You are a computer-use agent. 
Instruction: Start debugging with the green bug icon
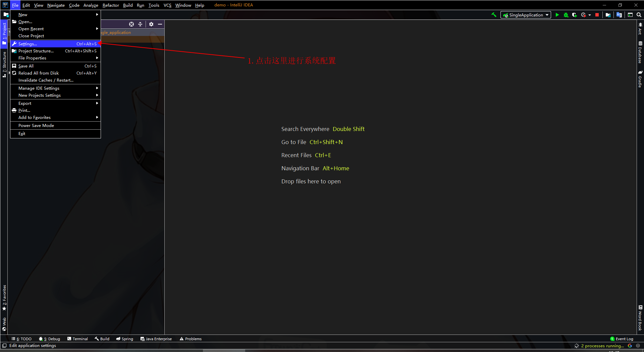coord(566,15)
